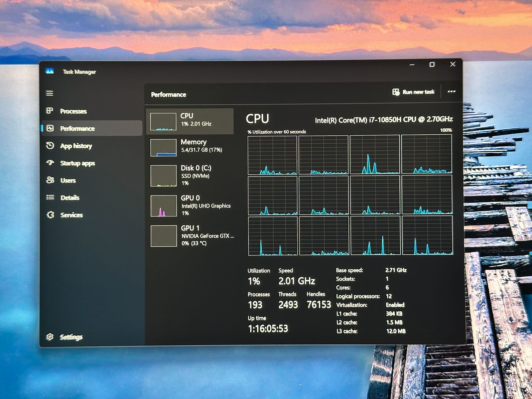Select the CPU performance entry
Screen dimensions: 532x399
click(x=190, y=121)
